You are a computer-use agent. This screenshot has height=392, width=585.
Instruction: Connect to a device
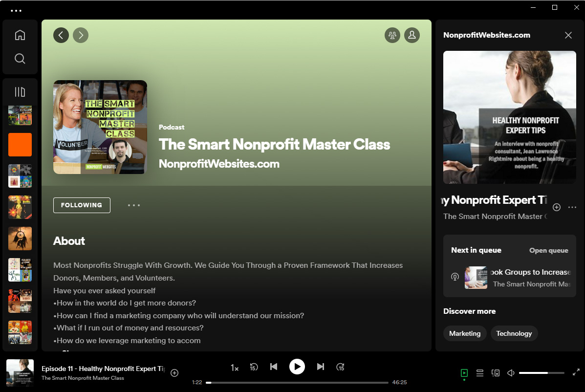(x=496, y=373)
